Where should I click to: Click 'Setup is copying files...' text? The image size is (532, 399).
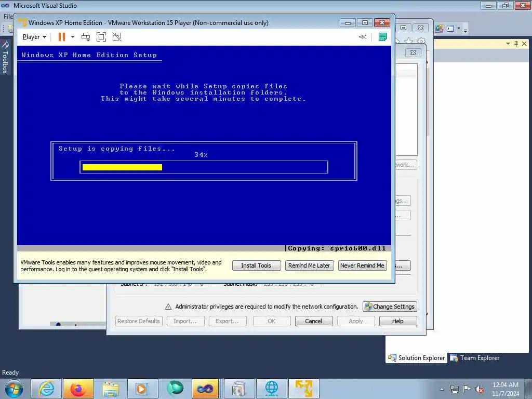tap(117, 149)
